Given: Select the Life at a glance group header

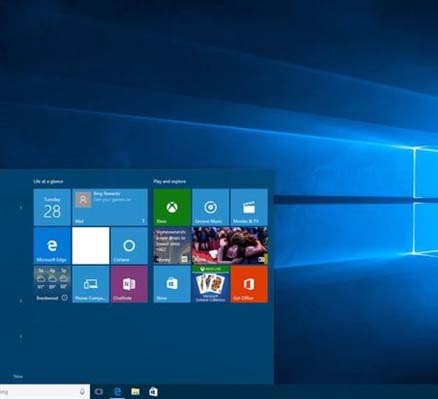Looking at the screenshot, I should click(48, 181).
